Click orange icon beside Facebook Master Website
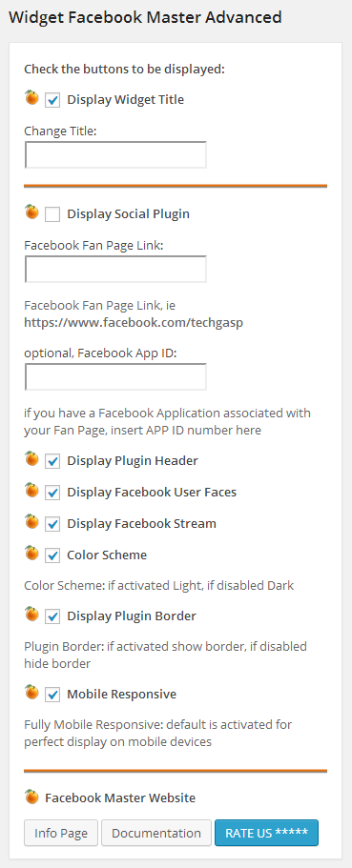The height and width of the screenshot is (868, 352). coord(32,797)
